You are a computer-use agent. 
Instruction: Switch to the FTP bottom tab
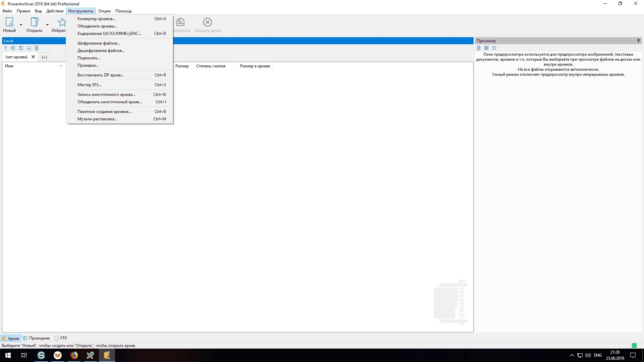click(61, 338)
